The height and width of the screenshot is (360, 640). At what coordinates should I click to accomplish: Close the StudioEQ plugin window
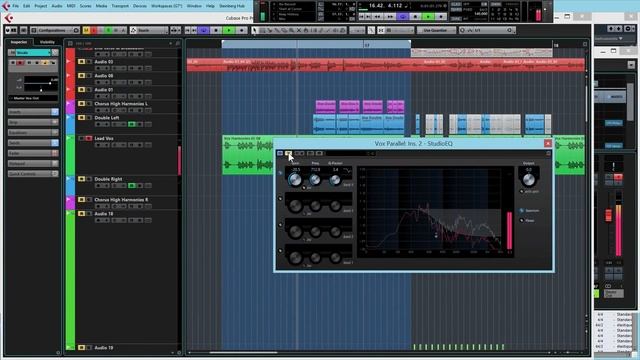coord(548,143)
